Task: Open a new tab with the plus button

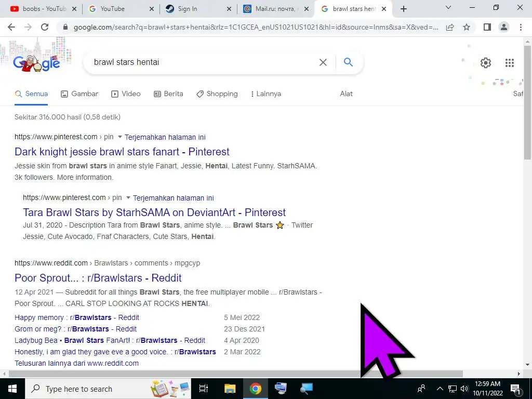Action: 403,9
